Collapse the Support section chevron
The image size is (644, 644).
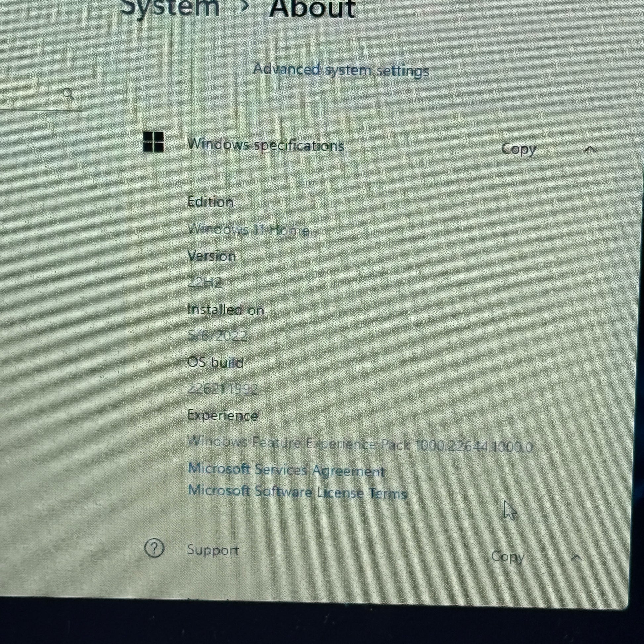[576, 558]
